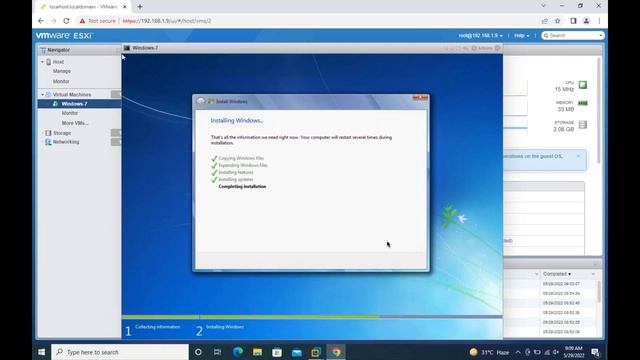Open the Windows notification center icon
The width and height of the screenshot is (640, 360).
[596, 352]
